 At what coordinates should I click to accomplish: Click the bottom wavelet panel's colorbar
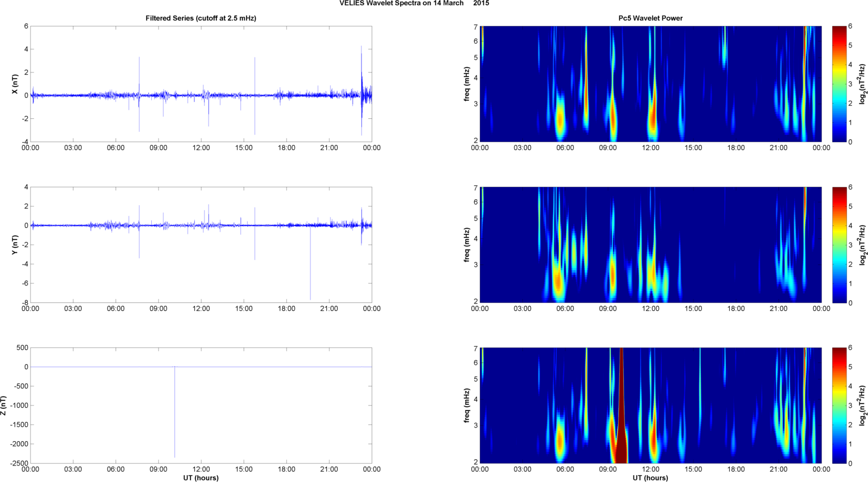pyautogui.click(x=839, y=406)
